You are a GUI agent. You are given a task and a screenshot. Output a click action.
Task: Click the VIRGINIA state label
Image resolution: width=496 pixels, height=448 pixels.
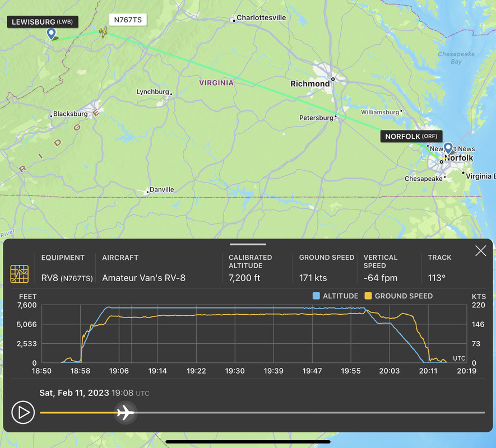click(216, 83)
